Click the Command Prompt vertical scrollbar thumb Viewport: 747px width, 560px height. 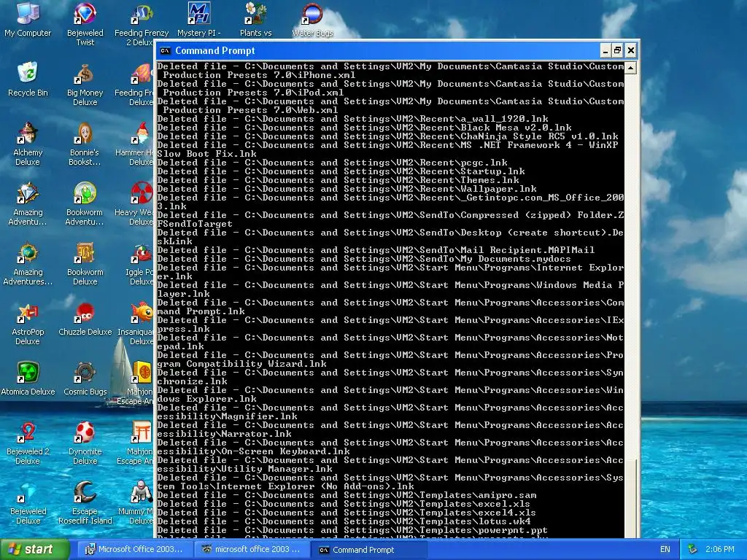(x=630, y=498)
